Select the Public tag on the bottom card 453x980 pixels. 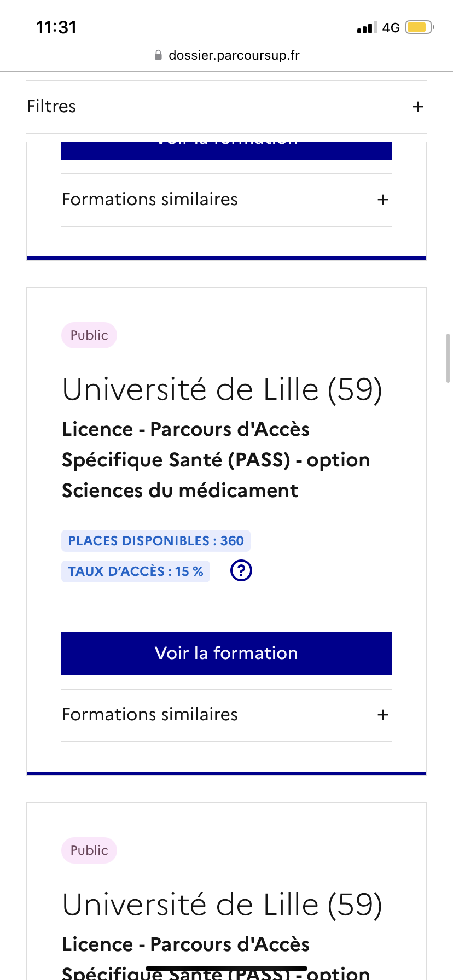tap(89, 850)
